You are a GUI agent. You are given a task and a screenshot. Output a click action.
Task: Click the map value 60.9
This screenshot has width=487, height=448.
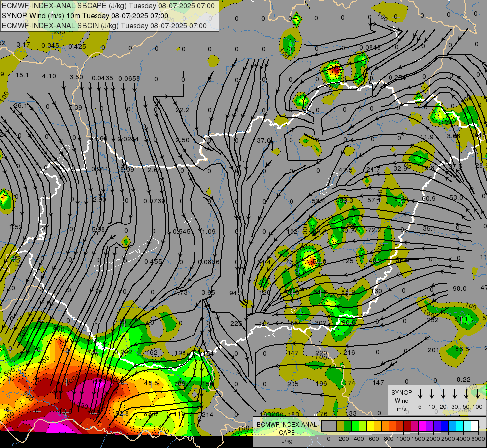tap(429, 198)
